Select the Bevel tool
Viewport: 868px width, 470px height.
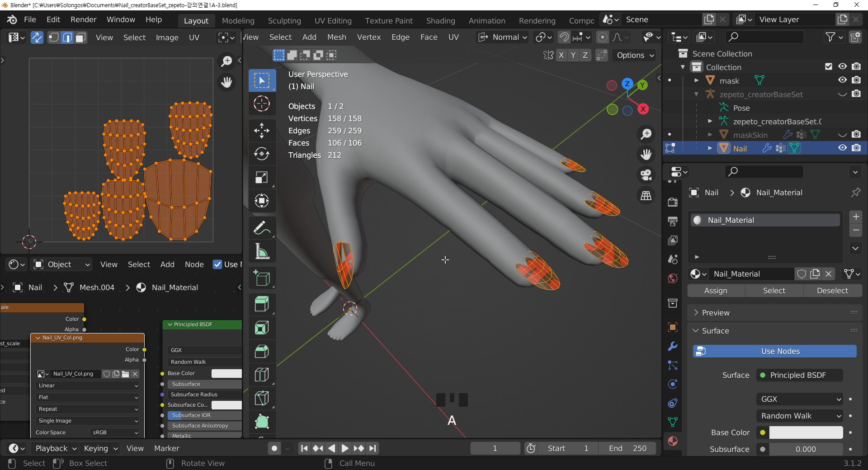point(262,351)
